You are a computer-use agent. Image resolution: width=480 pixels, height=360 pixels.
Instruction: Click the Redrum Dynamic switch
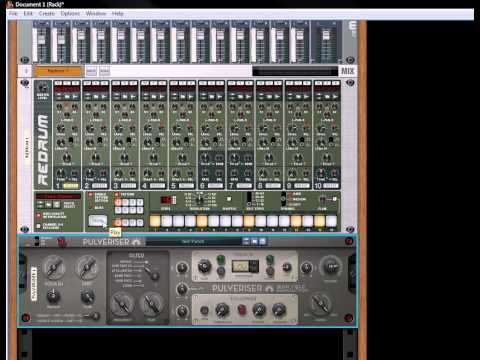tap(283, 199)
